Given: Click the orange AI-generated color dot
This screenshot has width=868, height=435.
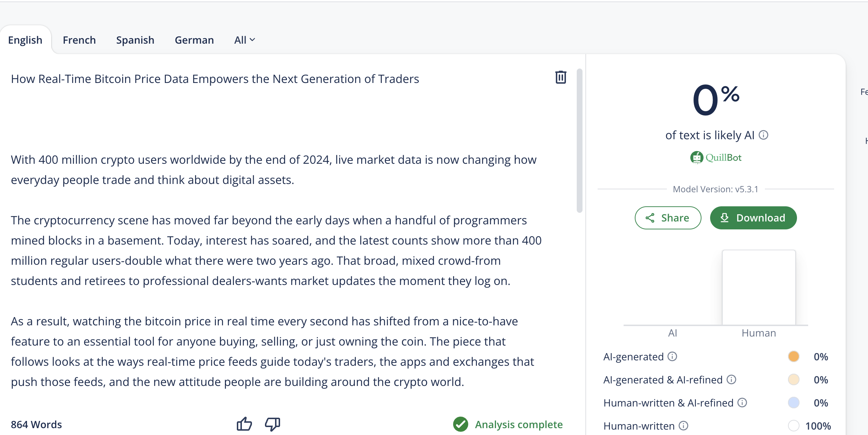Looking at the screenshot, I should coord(793,357).
